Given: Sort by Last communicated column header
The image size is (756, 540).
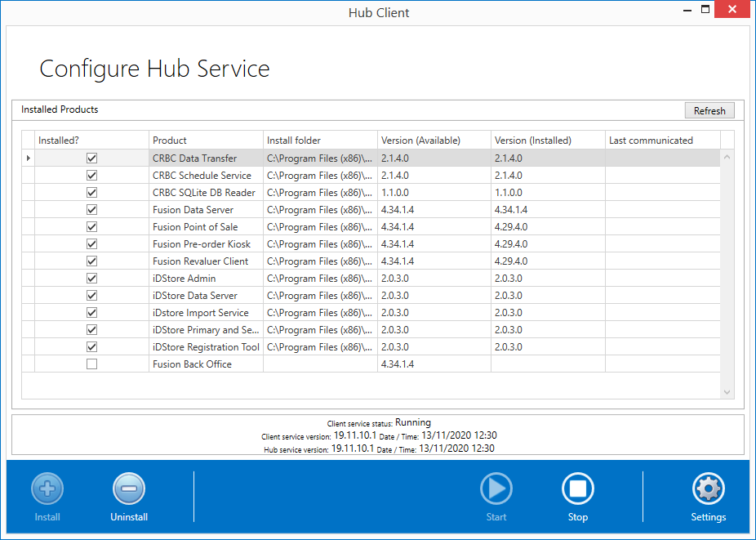Looking at the screenshot, I should [663, 140].
